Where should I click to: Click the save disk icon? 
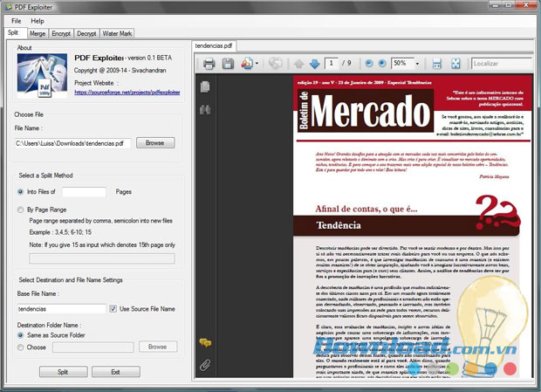click(x=228, y=64)
